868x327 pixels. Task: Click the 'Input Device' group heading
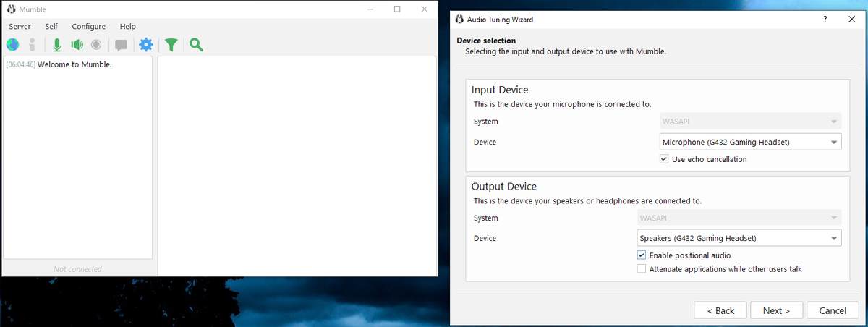pyautogui.click(x=500, y=90)
